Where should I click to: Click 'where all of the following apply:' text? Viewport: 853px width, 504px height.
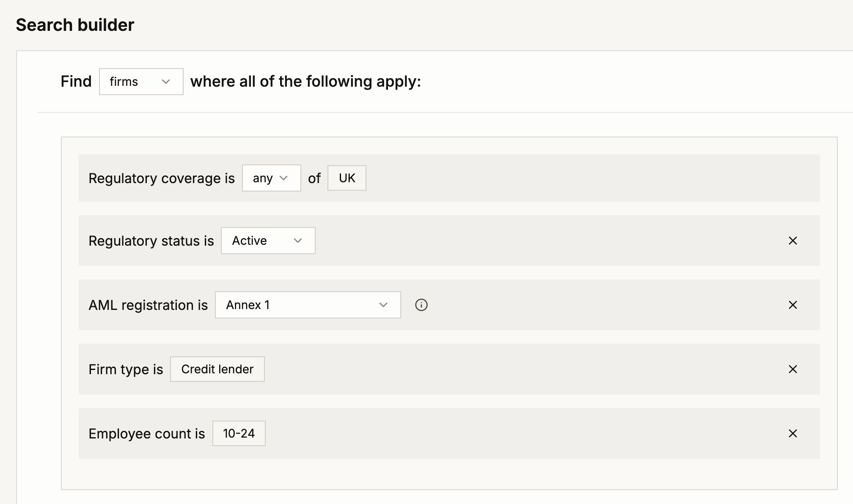(x=305, y=82)
